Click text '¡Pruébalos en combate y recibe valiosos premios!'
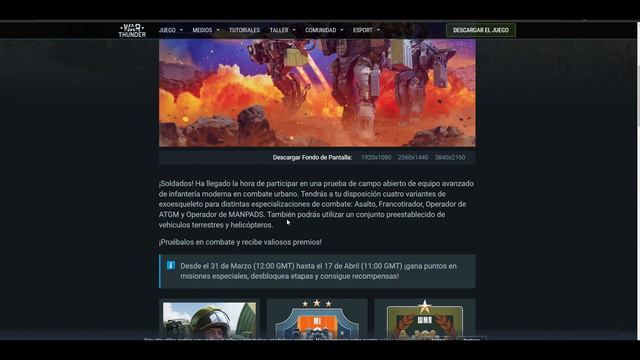The width and height of the screenshot is (640, 360). (x=240, y=242)
